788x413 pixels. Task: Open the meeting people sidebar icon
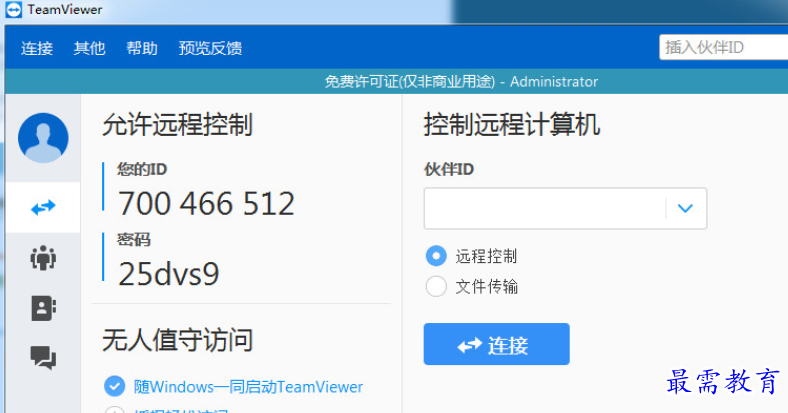(43, 258)
